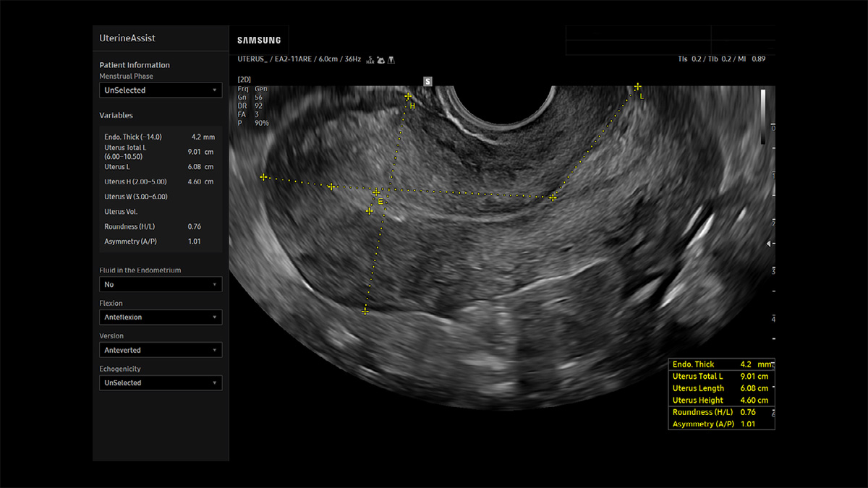Select the caliper marker labeled H at top

(408, 96)
